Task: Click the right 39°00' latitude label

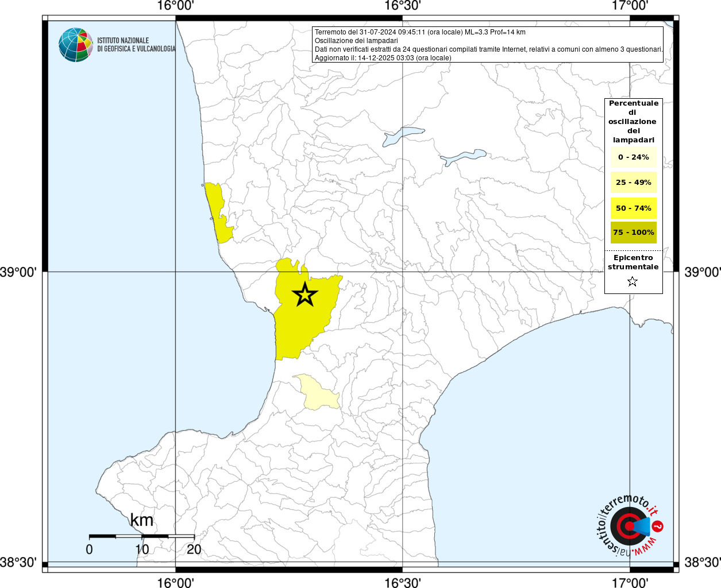Action: point(702,272)
